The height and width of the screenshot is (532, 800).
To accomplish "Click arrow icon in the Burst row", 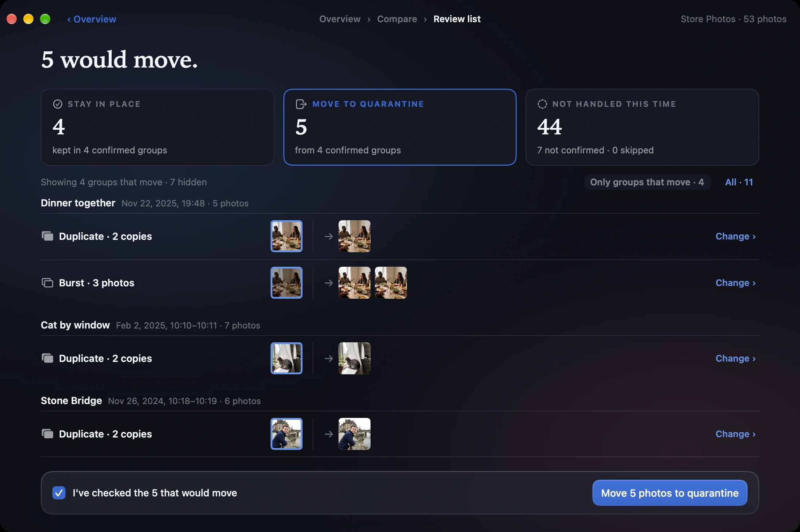I will point(329,283).
